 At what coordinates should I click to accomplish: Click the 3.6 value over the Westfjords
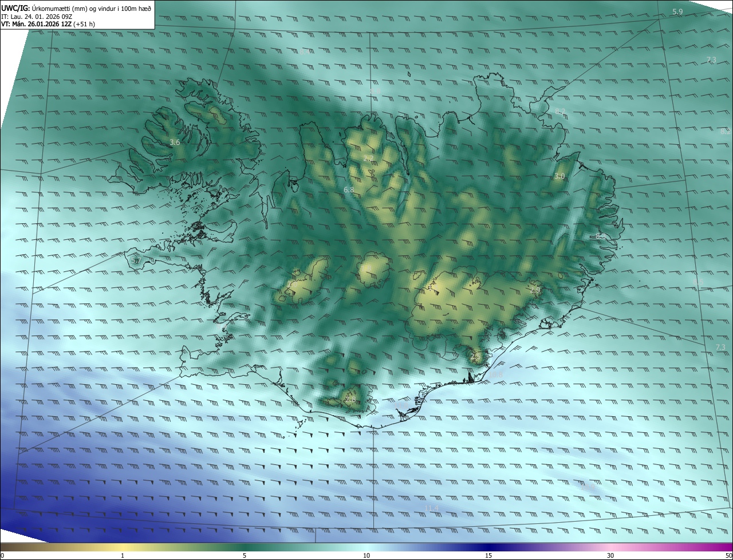click(x=175, y=142)
